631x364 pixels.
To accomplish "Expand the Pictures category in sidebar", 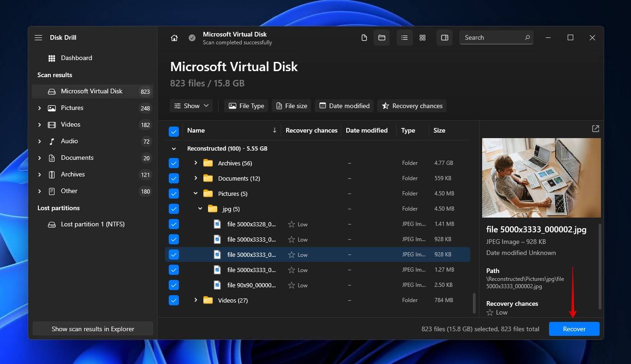I will click(x=39, y=108).
